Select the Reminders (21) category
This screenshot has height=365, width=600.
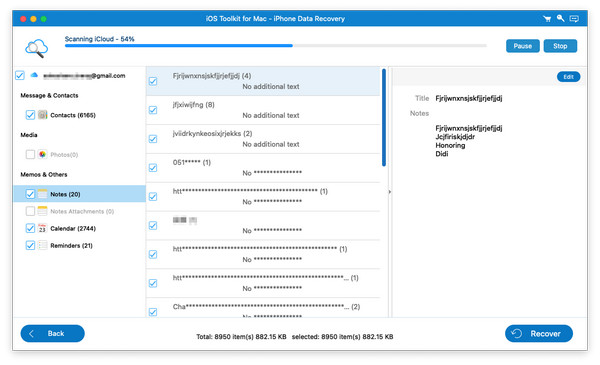coord(71,245)
